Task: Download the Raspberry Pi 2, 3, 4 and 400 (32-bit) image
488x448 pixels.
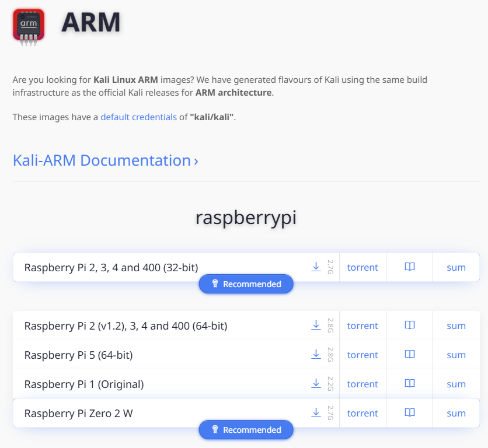Action: click(x=316, y=267)
